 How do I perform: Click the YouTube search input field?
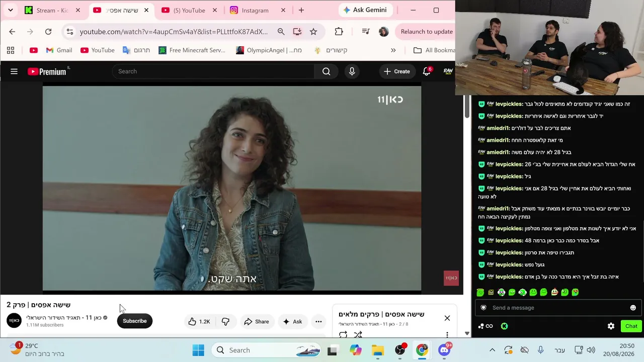[x=213, y=71]
